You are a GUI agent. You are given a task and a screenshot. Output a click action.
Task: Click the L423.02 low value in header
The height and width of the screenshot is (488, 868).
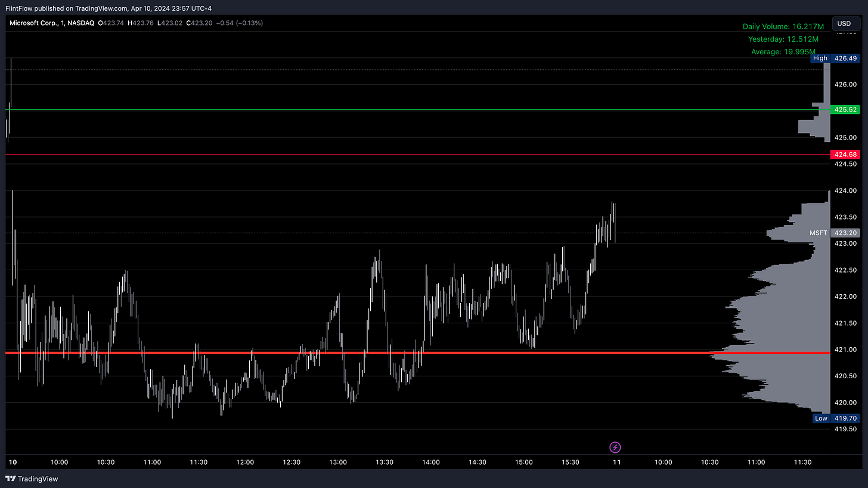point(170,23)
